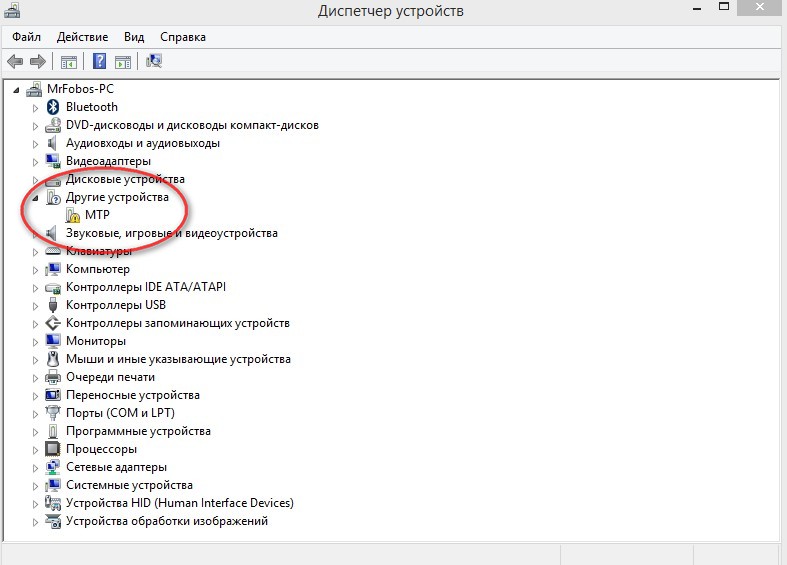The width and height of the screenshot is (787, 565).
Task: Open the Файл menu
Action: pyautogui.click(x=27, y=37)
